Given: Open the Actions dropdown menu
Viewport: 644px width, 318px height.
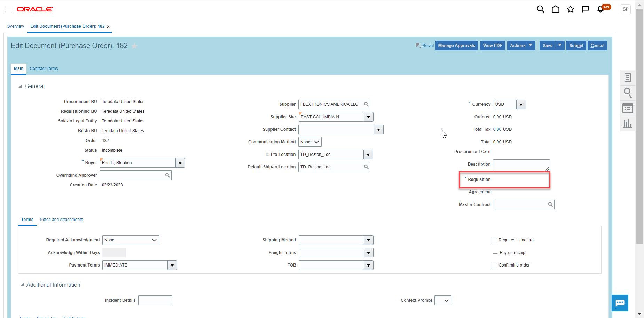Looking at the screenshot, I should point(521,46).
